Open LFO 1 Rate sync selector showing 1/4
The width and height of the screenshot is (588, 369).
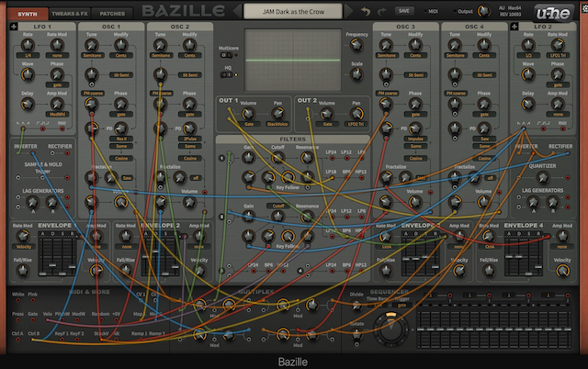click(x=28, y=55)
